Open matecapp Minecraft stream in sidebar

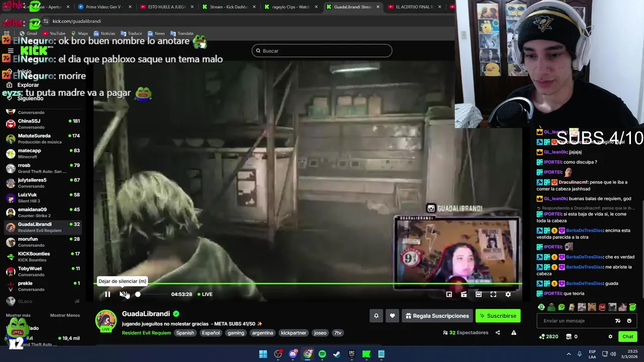click(x=42, y=153)
